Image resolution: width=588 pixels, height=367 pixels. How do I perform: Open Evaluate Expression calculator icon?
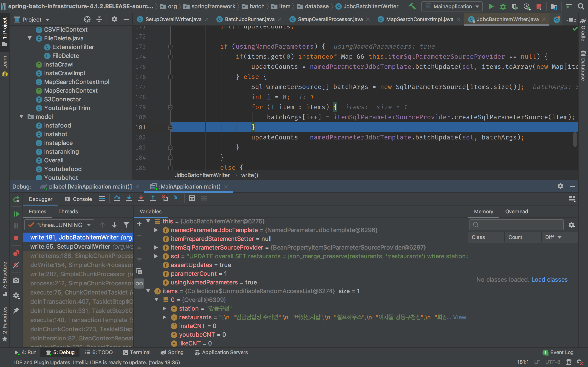tap(192, 199)
